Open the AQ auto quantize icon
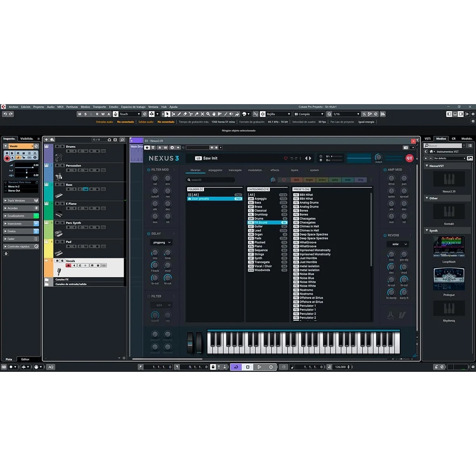The height and width of the screenshot is (476, 476). click(51, 367)
